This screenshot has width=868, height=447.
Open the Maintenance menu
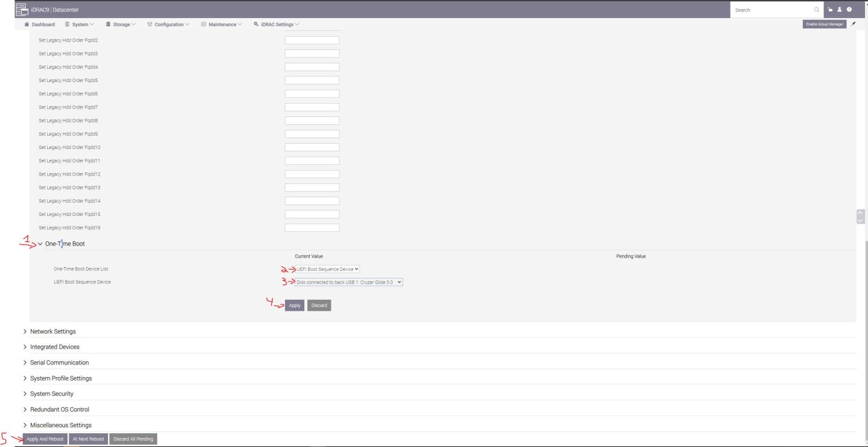tap(222, 25)
